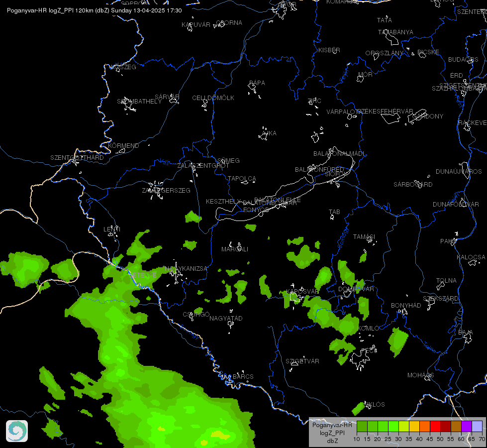This screenshot has width=487, height=448.
Task: Click the BICSKE city label
Action: tap(428, 52)
